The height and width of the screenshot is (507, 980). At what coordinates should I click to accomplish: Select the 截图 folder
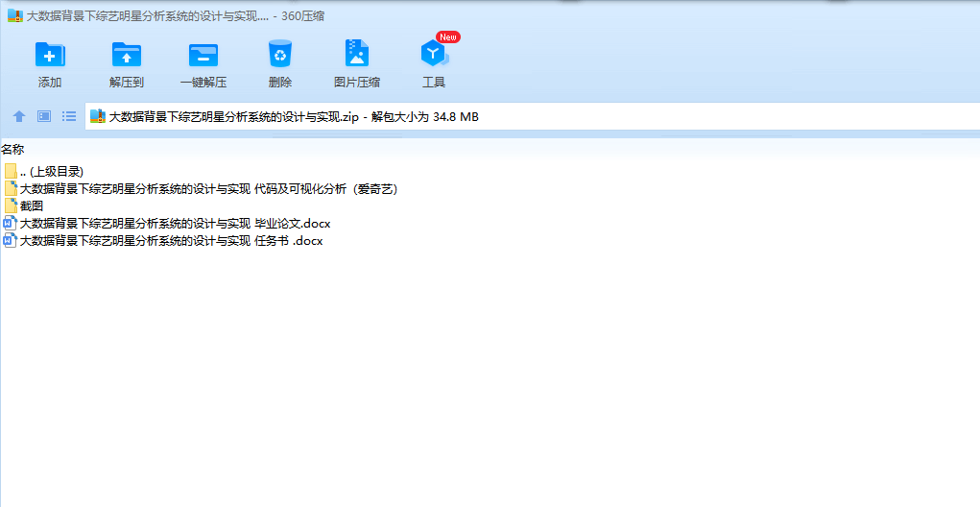(x=24, y=205)
